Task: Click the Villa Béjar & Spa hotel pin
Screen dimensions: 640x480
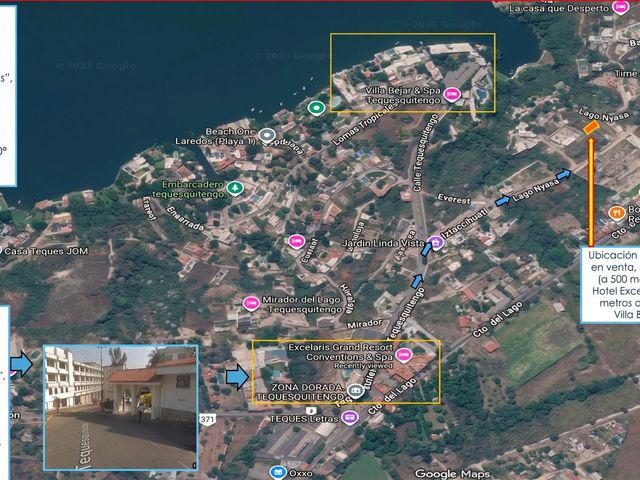Action: point(452,95)
